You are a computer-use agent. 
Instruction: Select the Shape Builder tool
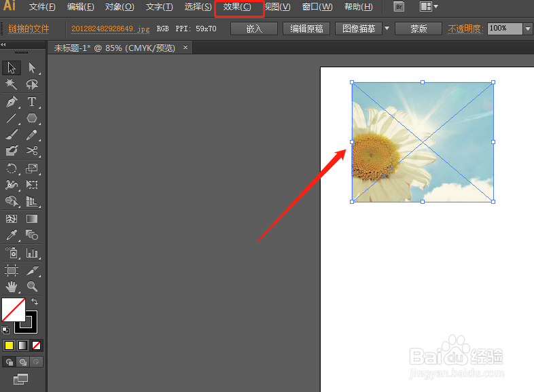(x=12, y=201)
